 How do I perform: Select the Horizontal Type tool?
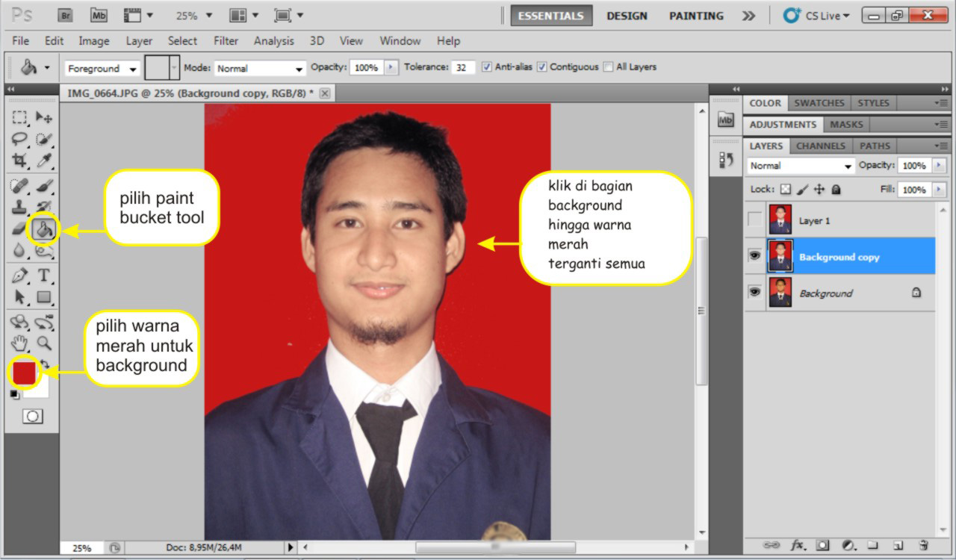click(44, 276)
